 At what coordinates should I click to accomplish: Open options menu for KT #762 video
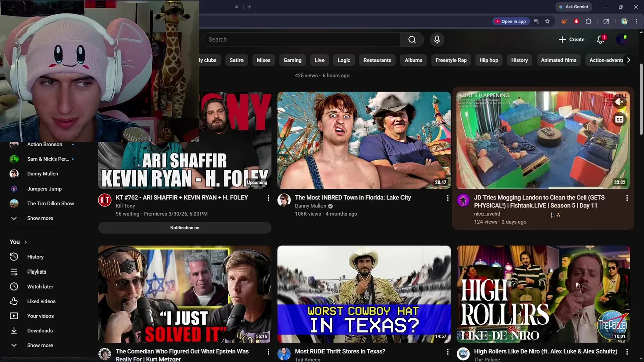pos(268,198)
